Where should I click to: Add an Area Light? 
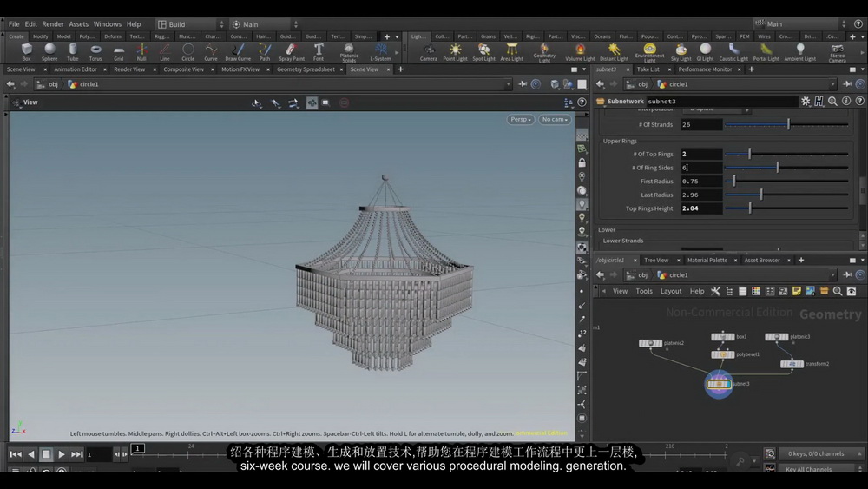(511, 52)
